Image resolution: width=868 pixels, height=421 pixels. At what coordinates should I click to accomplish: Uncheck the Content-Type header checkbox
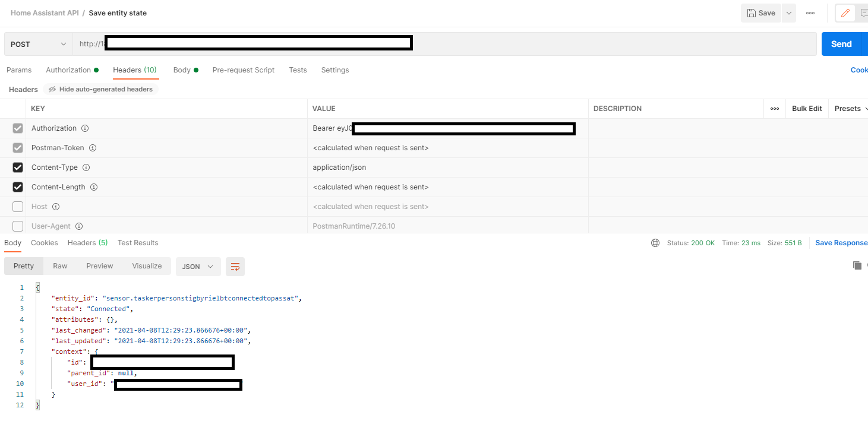pos(18,167)
